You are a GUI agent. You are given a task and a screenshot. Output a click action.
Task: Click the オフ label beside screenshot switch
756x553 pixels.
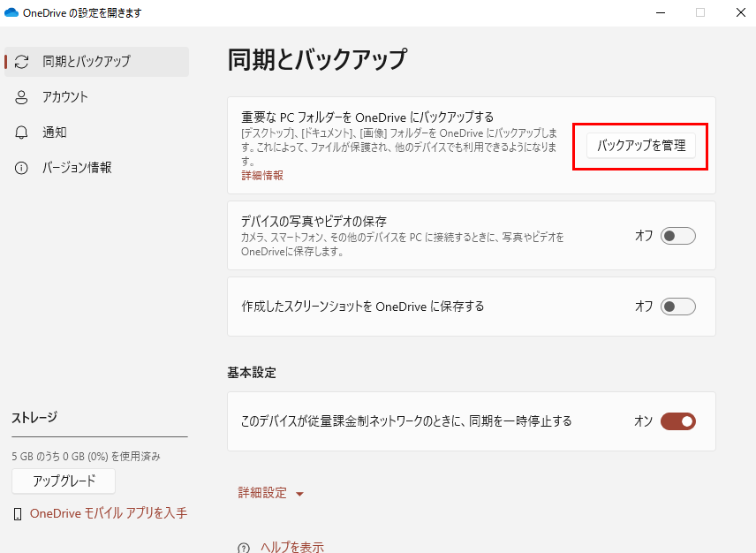click(644, 307)
